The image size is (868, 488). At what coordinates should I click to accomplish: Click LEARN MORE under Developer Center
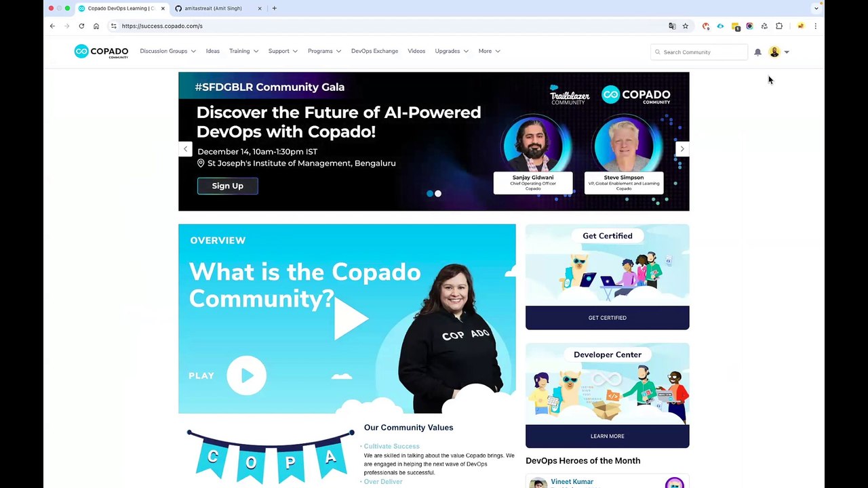click(x=608, y=436)
